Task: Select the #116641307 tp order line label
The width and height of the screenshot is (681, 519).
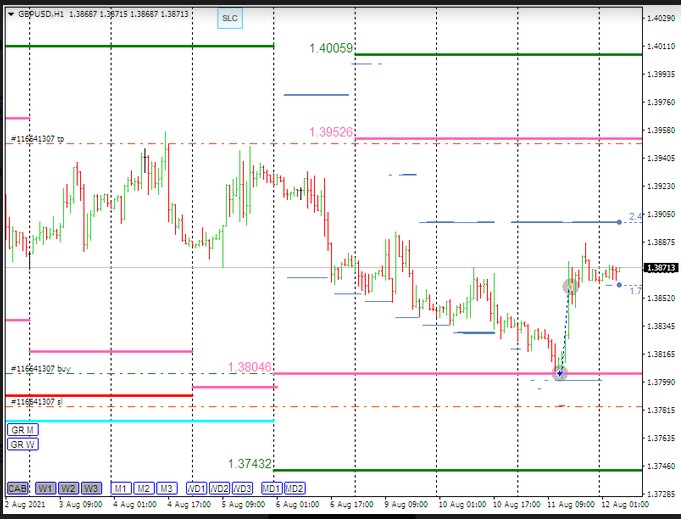Action: 38,139
